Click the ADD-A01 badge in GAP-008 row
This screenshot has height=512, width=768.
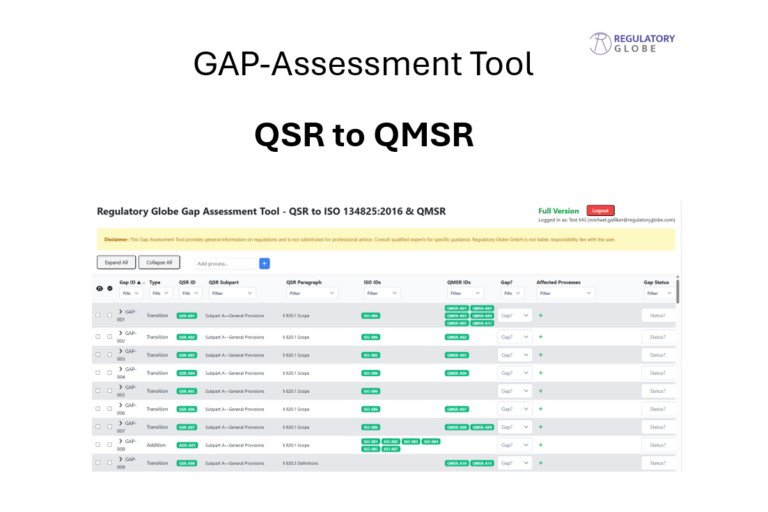187,445
